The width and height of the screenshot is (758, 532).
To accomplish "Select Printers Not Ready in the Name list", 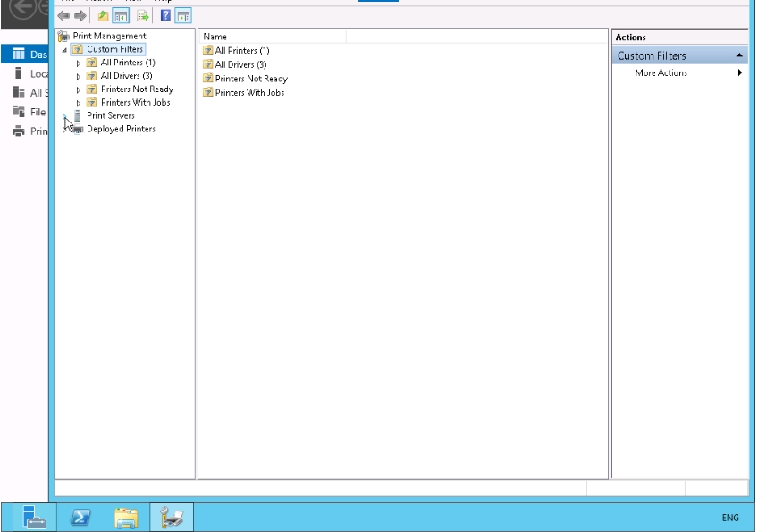I will click(x=246, y=79).
